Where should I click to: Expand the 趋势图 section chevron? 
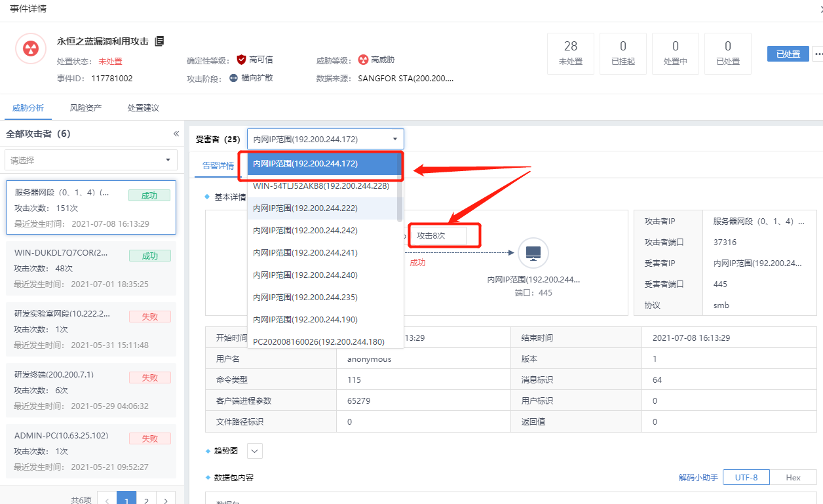255,451
